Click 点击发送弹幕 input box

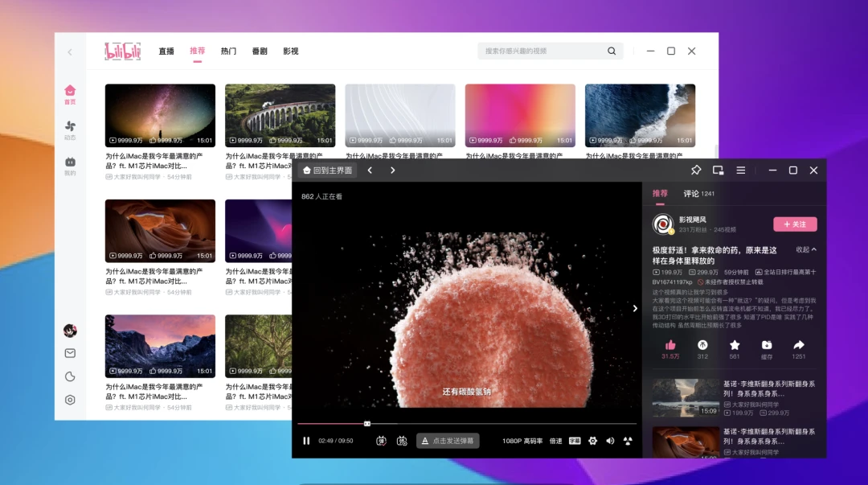(x=448, y=441)
